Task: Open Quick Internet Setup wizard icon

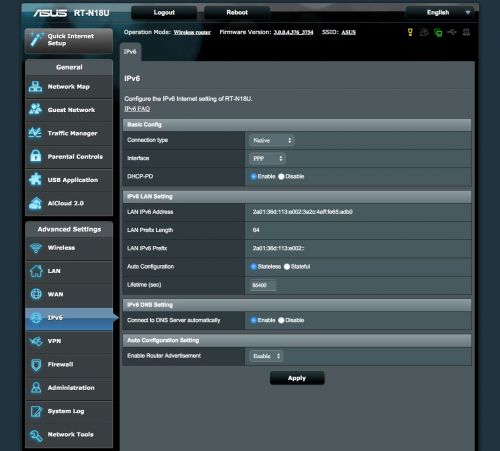Action: [36, 40]
